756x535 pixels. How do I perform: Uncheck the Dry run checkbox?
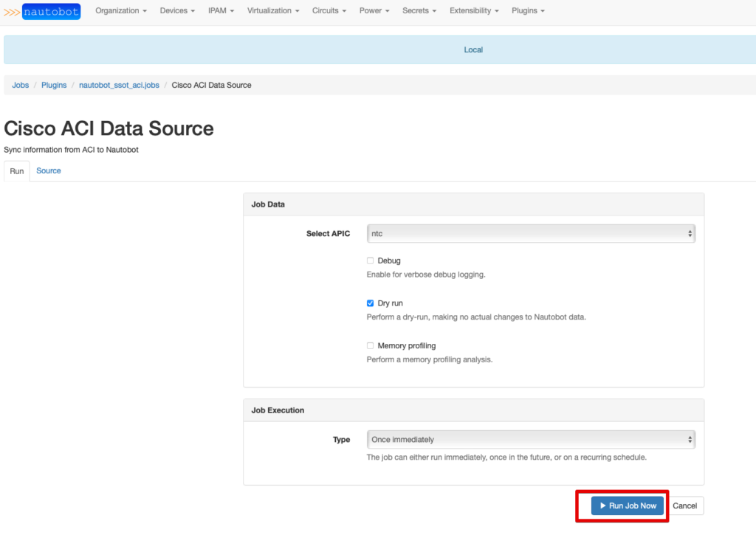click(x=371, y=303)
